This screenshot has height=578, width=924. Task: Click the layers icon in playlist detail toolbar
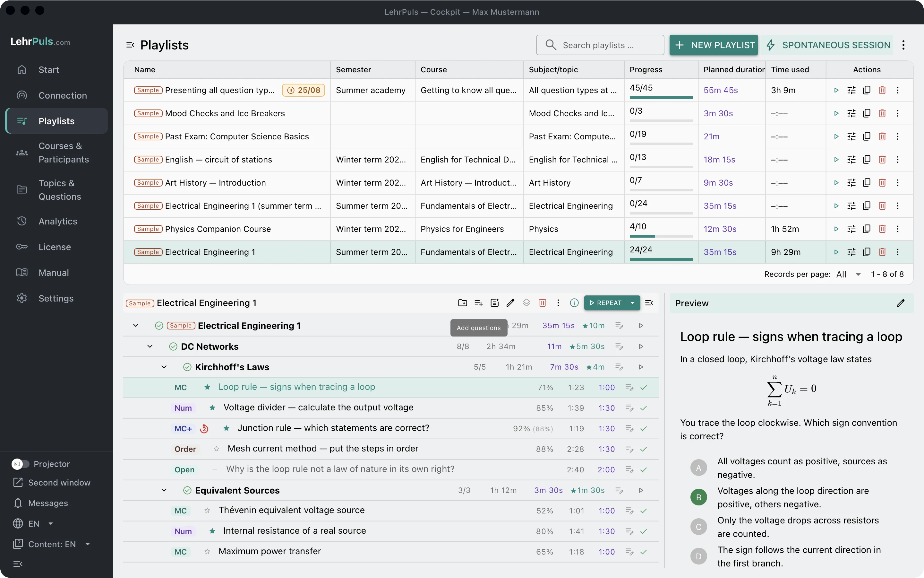pyautogui.click(x=526, y=303)
